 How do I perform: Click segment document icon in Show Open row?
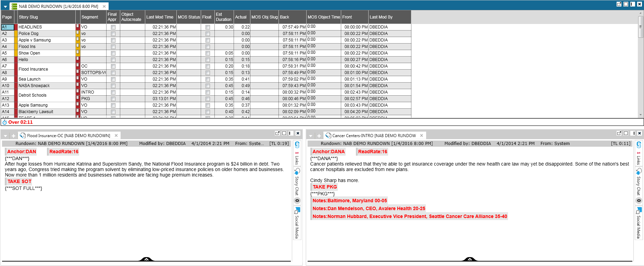78,52
